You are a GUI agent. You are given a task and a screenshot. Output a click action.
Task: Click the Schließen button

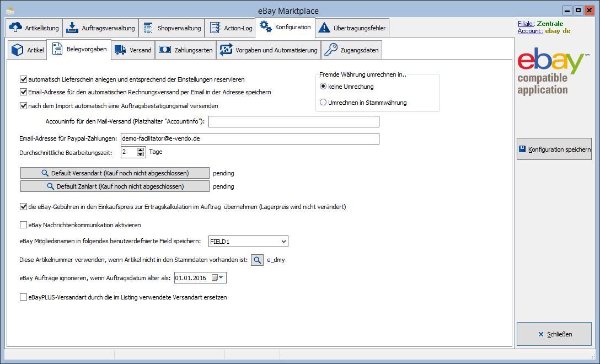coord(554,334)
